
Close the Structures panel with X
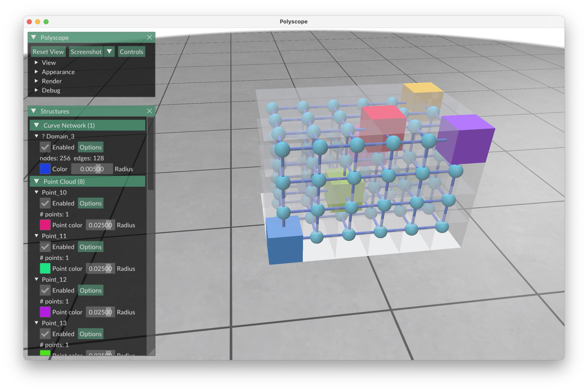150,111
